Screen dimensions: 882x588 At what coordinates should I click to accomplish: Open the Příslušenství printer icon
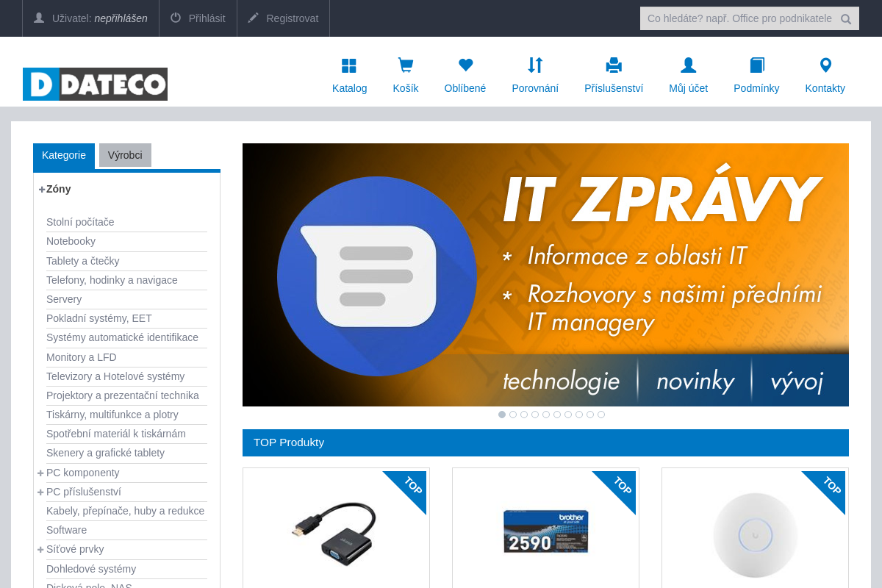(614, 65)
